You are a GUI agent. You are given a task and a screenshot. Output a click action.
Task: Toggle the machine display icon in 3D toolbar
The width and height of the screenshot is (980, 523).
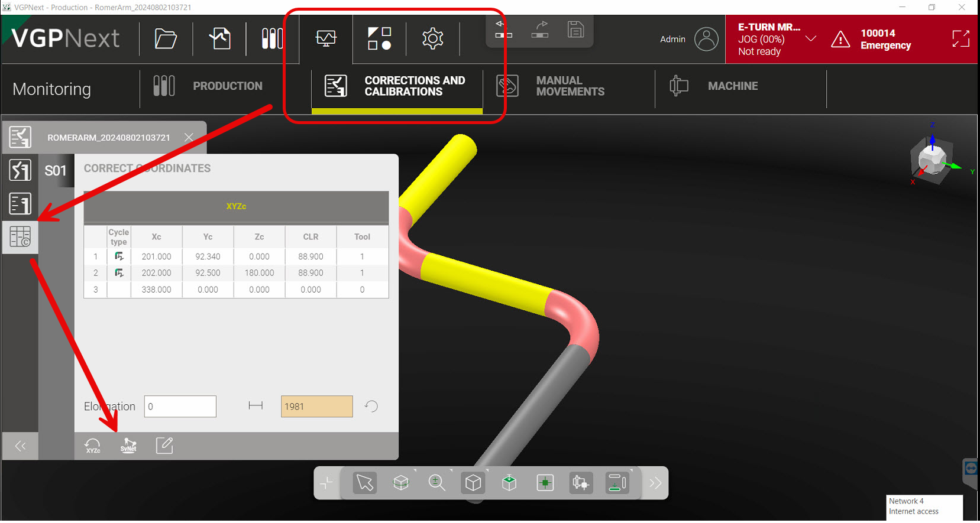pos(581,483)
